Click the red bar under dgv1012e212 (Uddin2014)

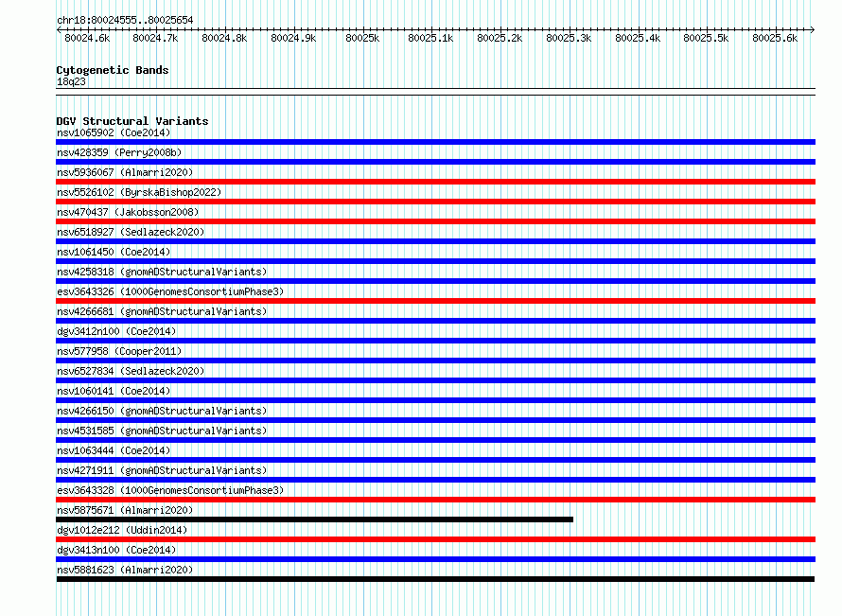[435, 539]
